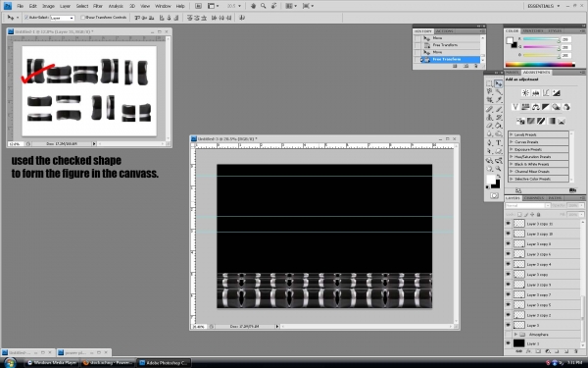Add an Exposure adjustment

coord(556,93)
